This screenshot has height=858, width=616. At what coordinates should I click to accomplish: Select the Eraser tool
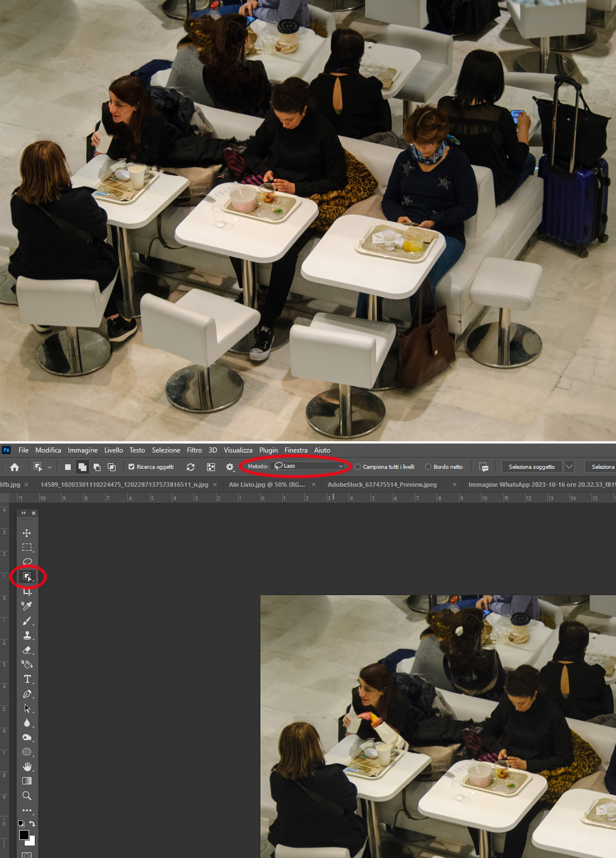point(27,650)
